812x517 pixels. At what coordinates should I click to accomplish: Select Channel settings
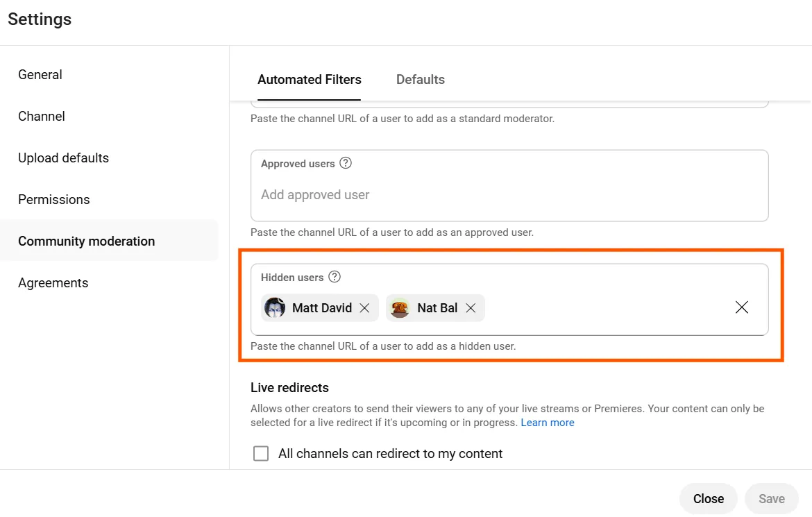point(41,116)
